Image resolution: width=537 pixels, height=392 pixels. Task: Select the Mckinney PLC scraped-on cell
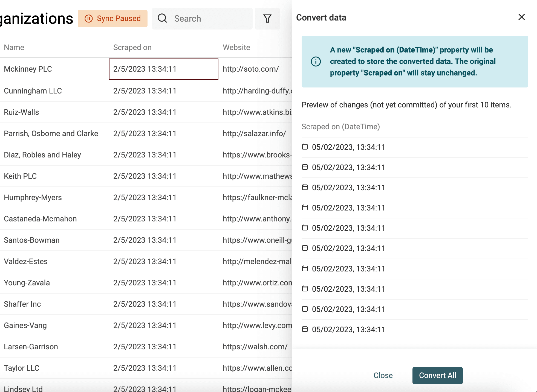163,69
